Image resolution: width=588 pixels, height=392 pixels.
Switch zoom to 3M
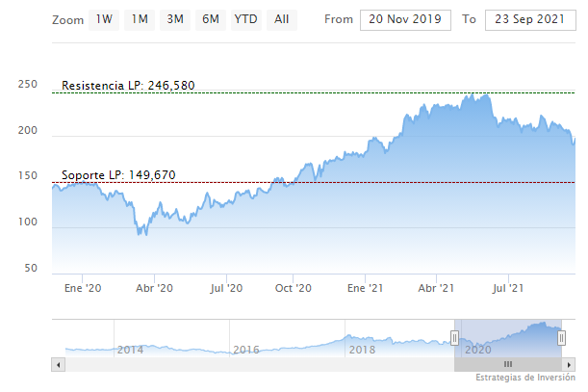[x=175, y=19]
